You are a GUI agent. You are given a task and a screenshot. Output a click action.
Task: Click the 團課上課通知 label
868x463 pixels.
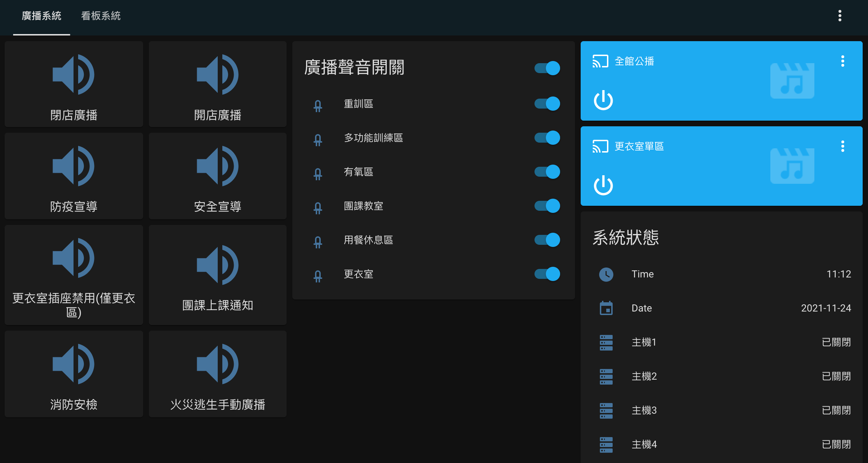coord(218,305)
